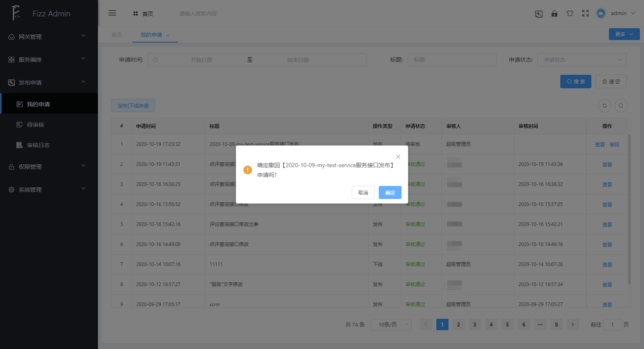Go to page 3

point(475,324)
